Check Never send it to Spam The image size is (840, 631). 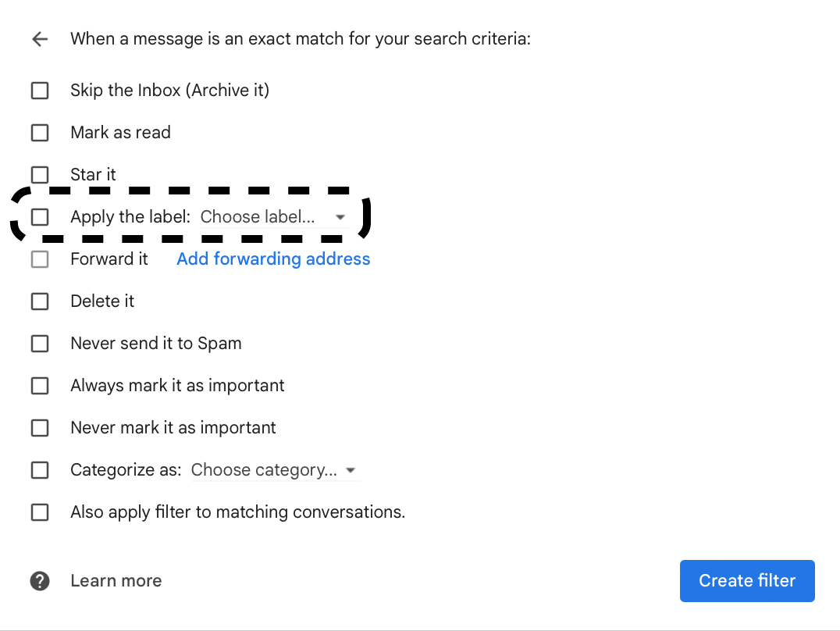click(40, 343)
